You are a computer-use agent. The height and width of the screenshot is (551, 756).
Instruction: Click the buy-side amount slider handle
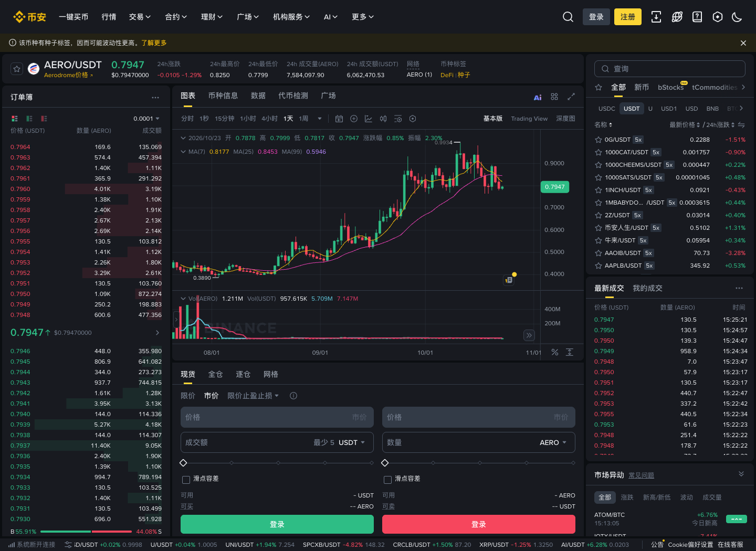tap(183, 463)
